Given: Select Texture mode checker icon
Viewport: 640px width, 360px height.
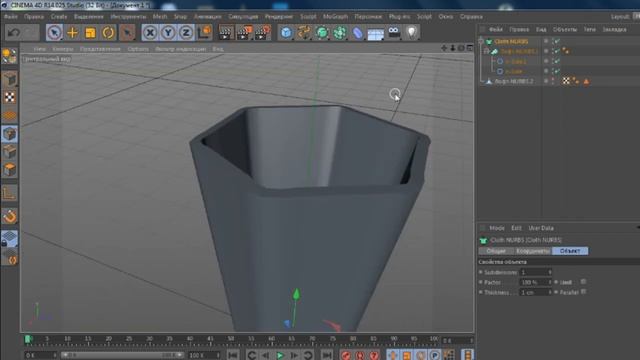Looking at the screenshot, I should click(x=9, y=97).
